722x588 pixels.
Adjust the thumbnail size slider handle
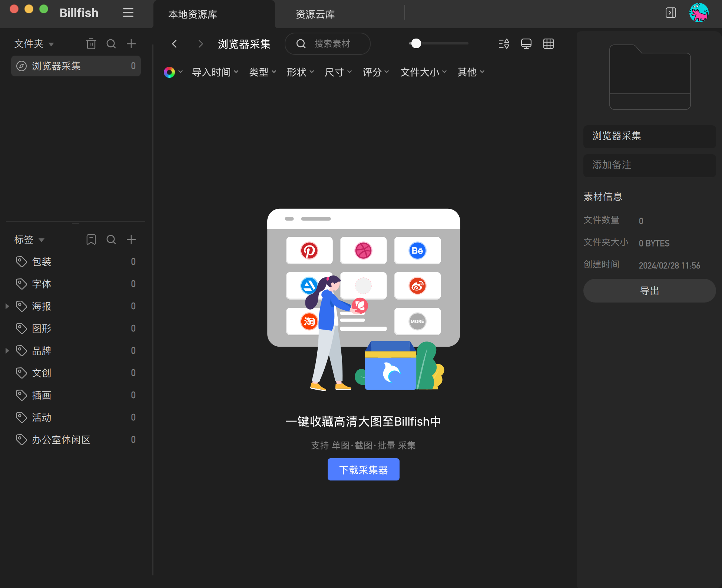pyautogui.click(x=416, y=43)
